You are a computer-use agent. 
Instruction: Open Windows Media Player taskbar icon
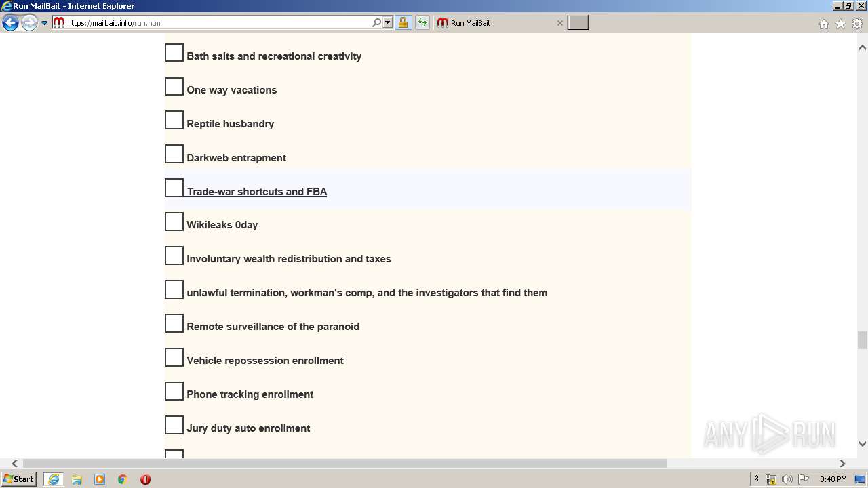coord(100,479)
